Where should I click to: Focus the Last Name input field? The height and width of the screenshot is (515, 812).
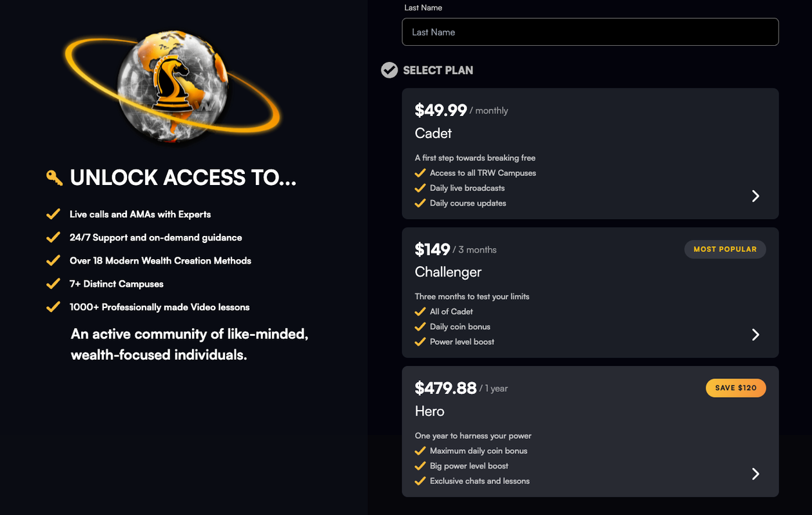point(590,32)
